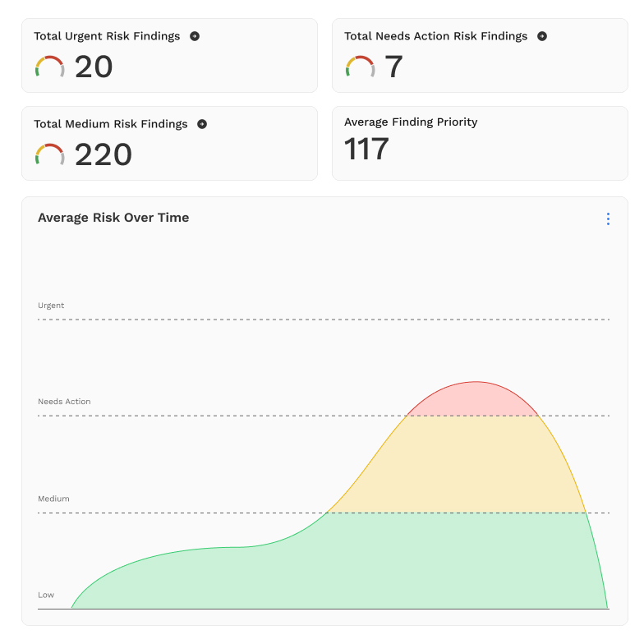Image resolution: width=644 pixels, height=644 pixels.
Task: Click the Medium threshold label on chart
Action: pyautogui.click(x=53, y=499)
